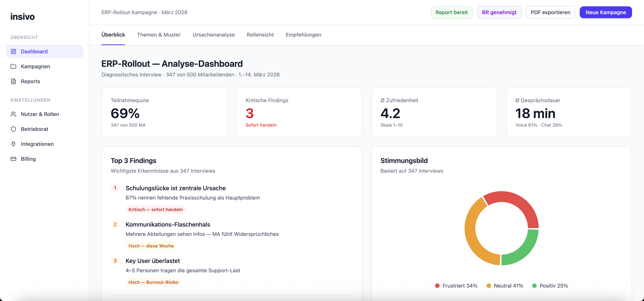Click PDF exportieren button

pos(550,12)
